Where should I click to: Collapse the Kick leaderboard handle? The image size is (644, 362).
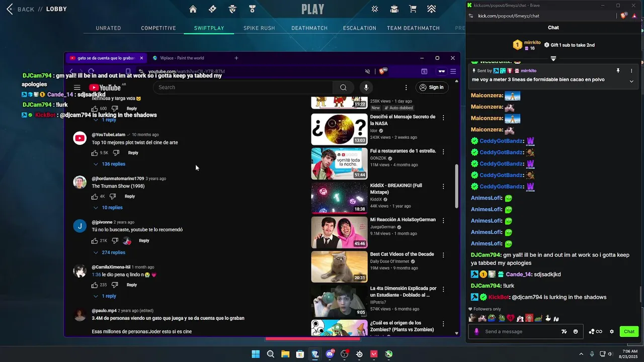(x=553, y=58)
